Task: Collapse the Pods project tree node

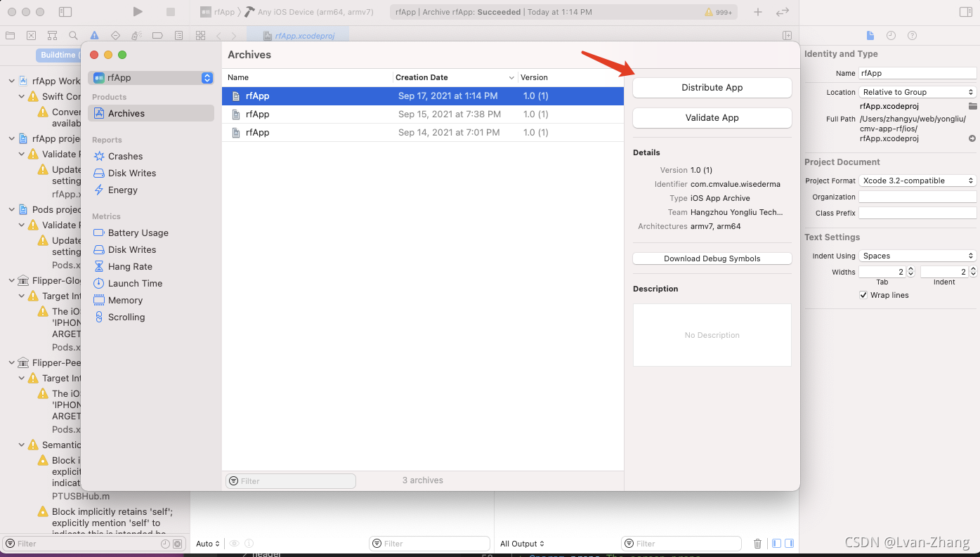Action: tap(11, 209)
